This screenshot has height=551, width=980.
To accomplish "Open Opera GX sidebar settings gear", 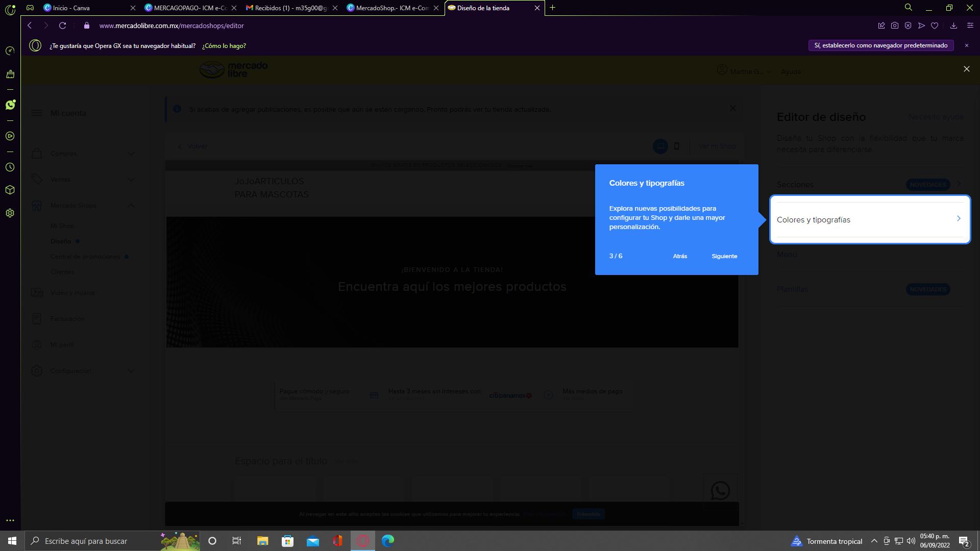I will 10,213.
